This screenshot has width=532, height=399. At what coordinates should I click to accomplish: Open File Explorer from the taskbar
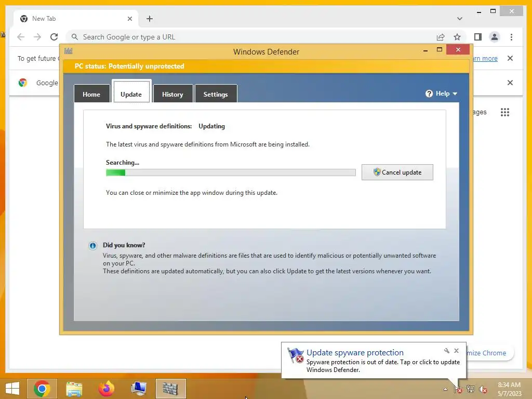click(x=74, y=389)
